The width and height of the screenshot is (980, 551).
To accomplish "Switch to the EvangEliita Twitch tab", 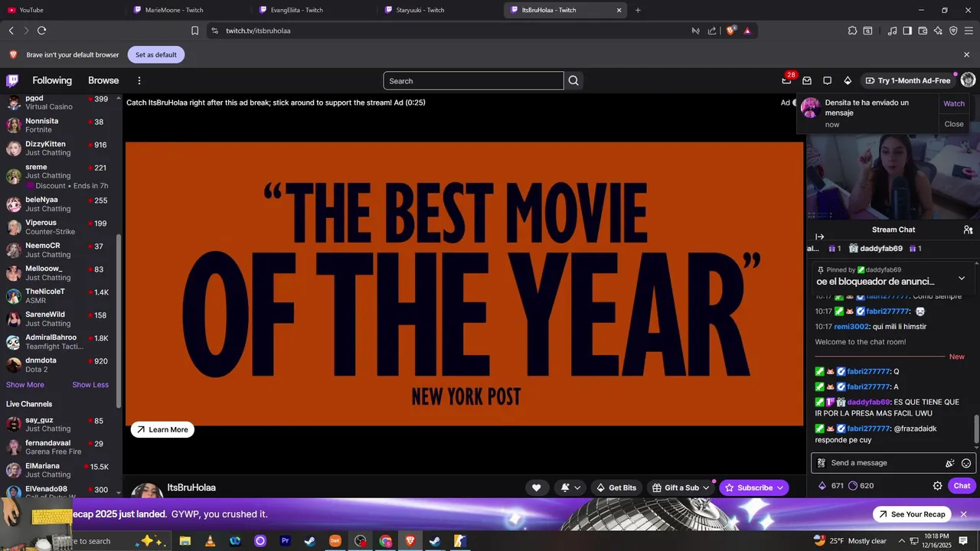I will click(314, 10).
